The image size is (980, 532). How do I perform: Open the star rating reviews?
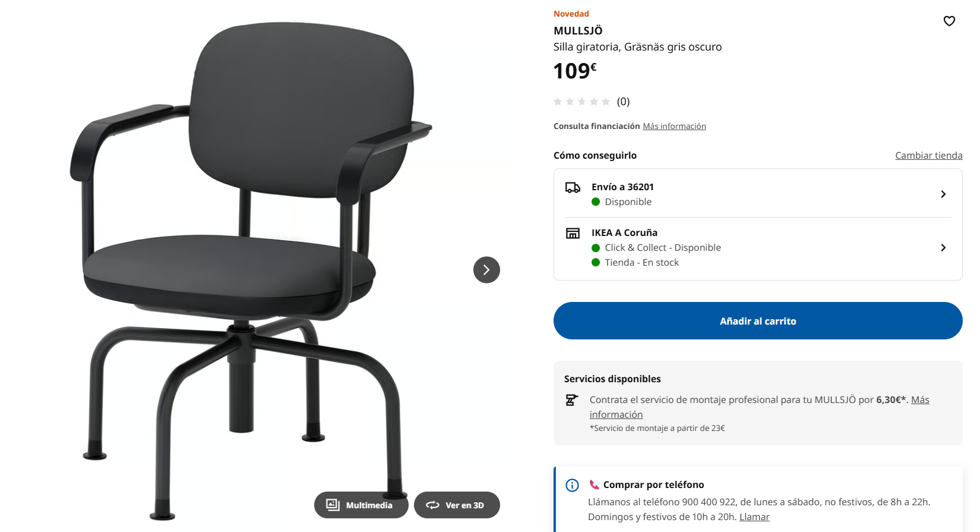pos(581,102)
